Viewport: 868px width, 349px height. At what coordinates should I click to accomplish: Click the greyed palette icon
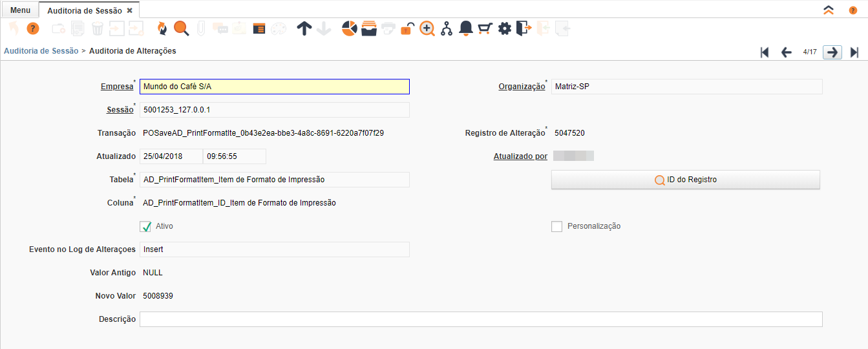click(279, 28)
